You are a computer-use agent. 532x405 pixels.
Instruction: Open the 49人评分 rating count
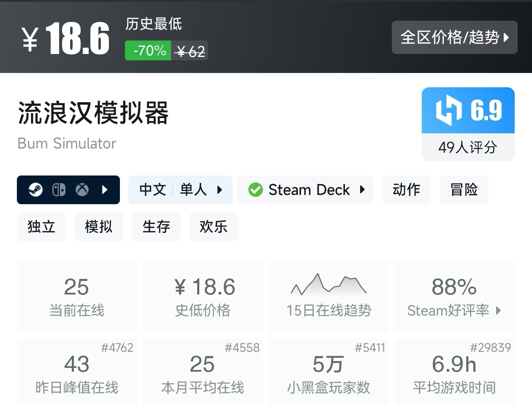tap(468, 147)
